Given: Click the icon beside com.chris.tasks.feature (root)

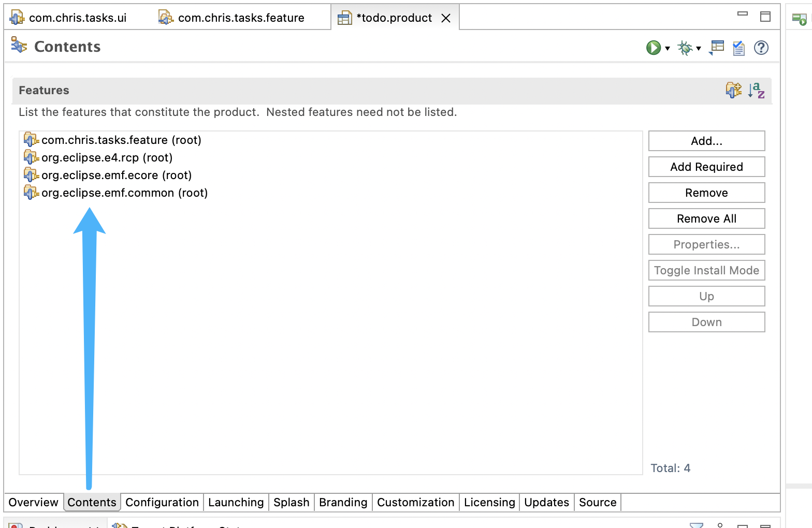Looking at the screenshot, I should coord(31,140).
